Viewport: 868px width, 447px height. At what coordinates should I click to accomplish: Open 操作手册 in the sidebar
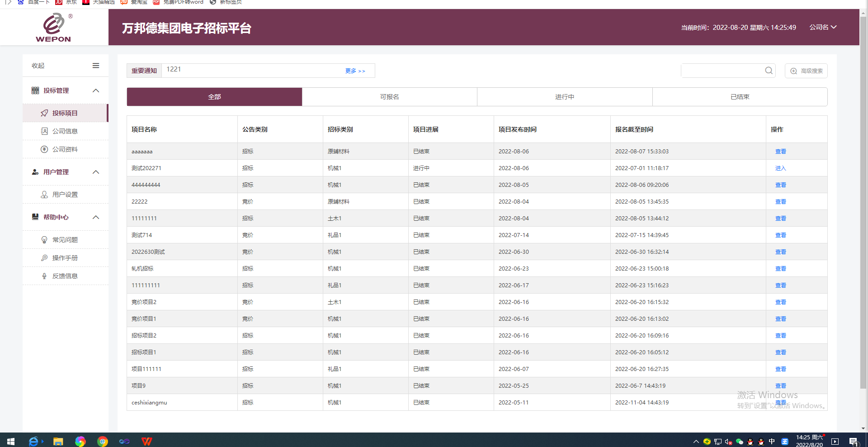coord(65,258)
